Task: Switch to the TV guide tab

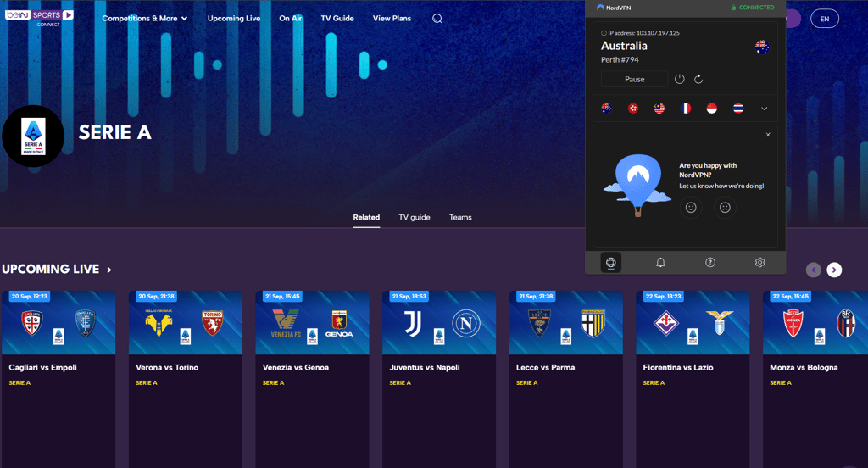Action: [x=414, y=217]
